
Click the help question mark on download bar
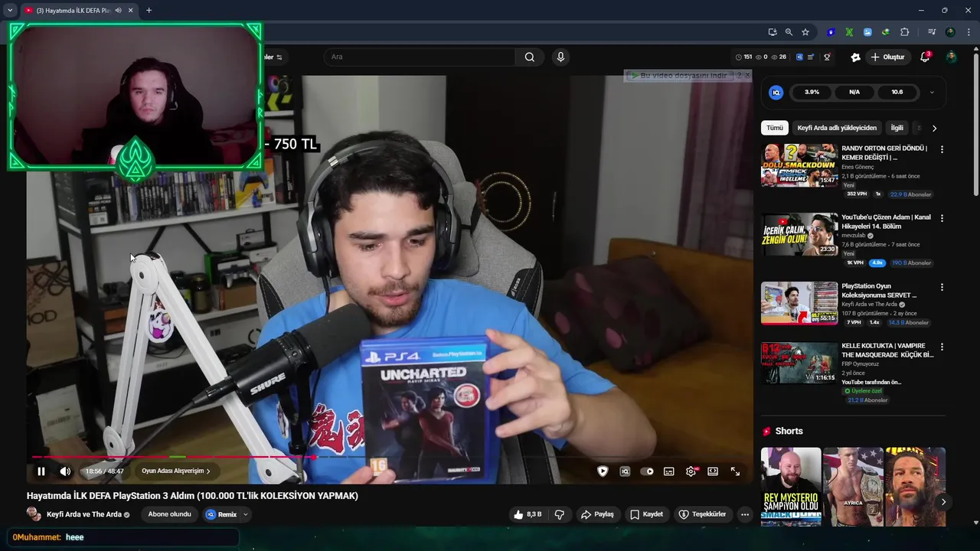[739, 75]
